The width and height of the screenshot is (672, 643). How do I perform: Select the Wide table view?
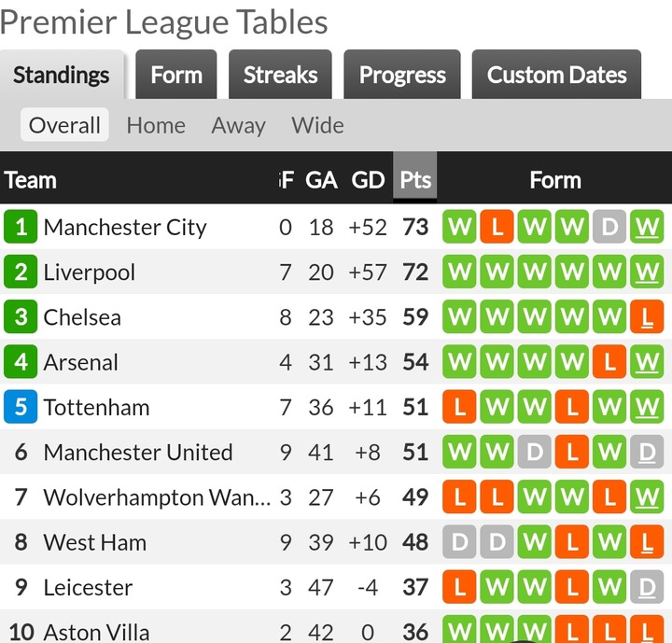317,125
